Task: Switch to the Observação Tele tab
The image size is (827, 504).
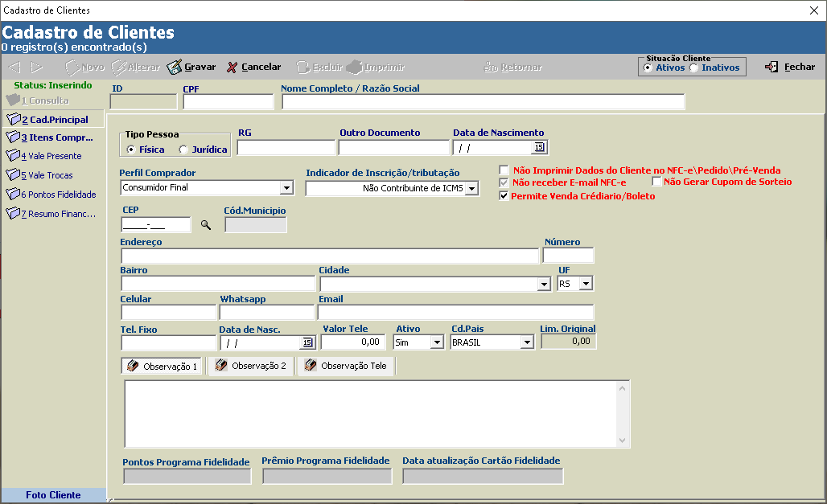Action: [346, 366]
